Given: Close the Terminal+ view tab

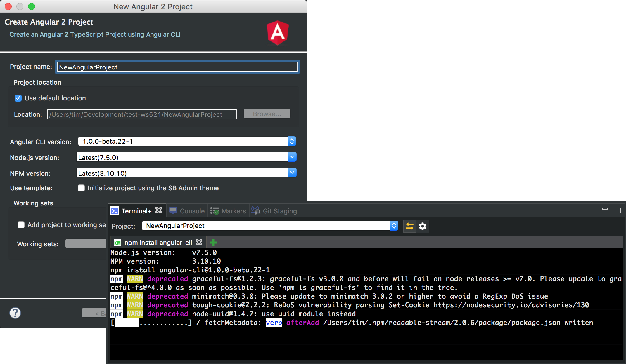Looking at the screenshot, I should [x=159, y=210].
